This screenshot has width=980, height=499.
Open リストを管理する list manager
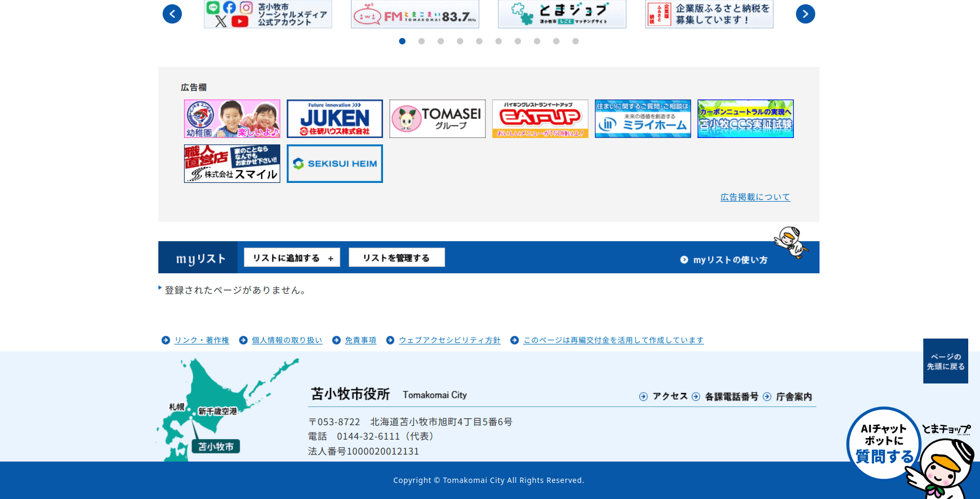point(396,258)
